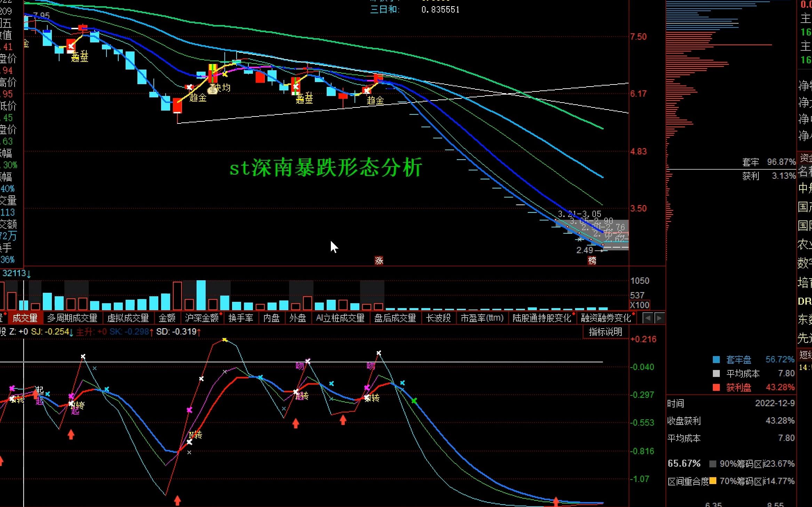
Task: Click the right scroll arrow of indicator tabs
Action: click(659, 318)
